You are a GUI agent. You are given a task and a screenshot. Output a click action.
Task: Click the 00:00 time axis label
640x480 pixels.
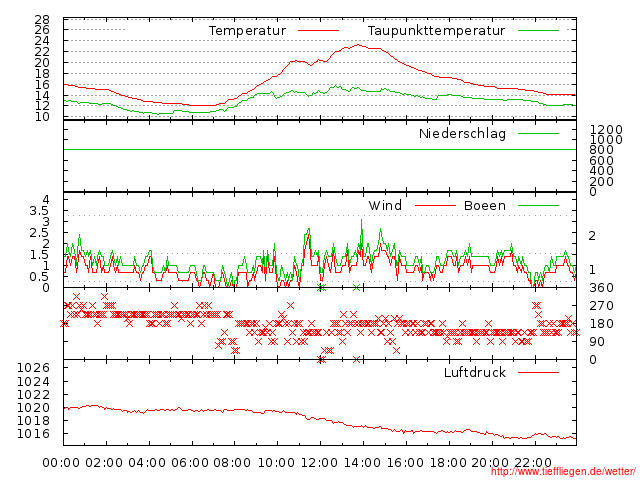click(61, 463)
